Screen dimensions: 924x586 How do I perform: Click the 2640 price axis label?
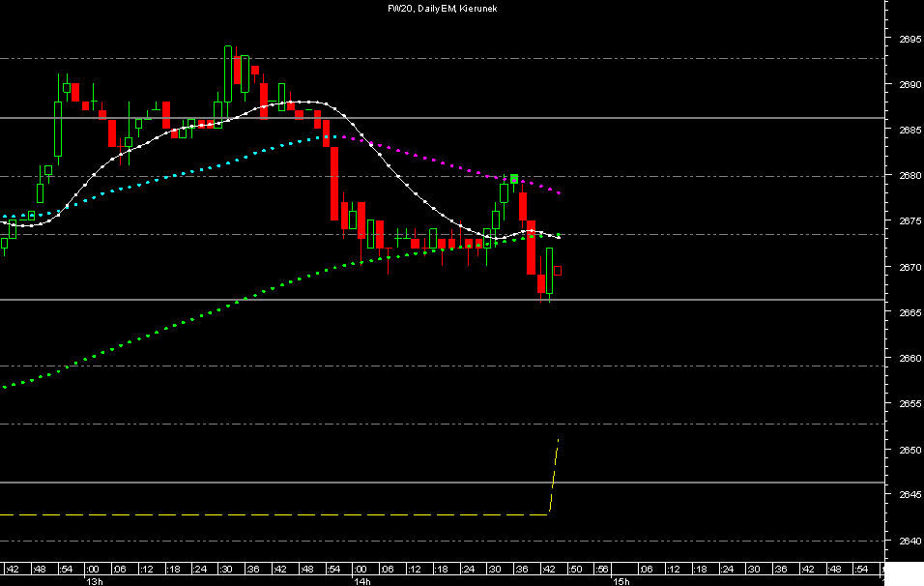910,541
